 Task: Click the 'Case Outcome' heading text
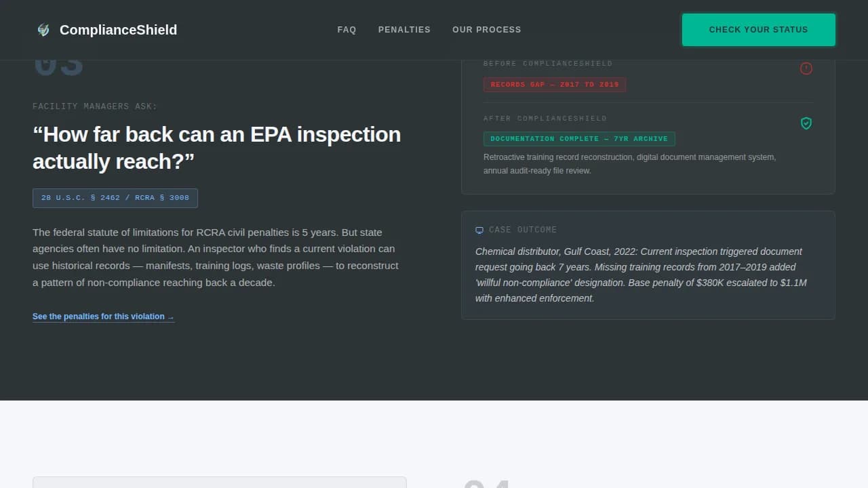tap(523, 230)
